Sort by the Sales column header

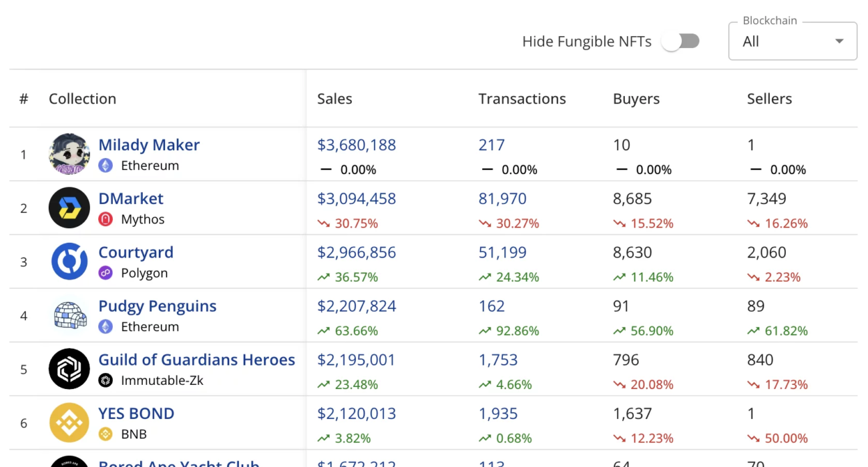(x=335, y=99)
